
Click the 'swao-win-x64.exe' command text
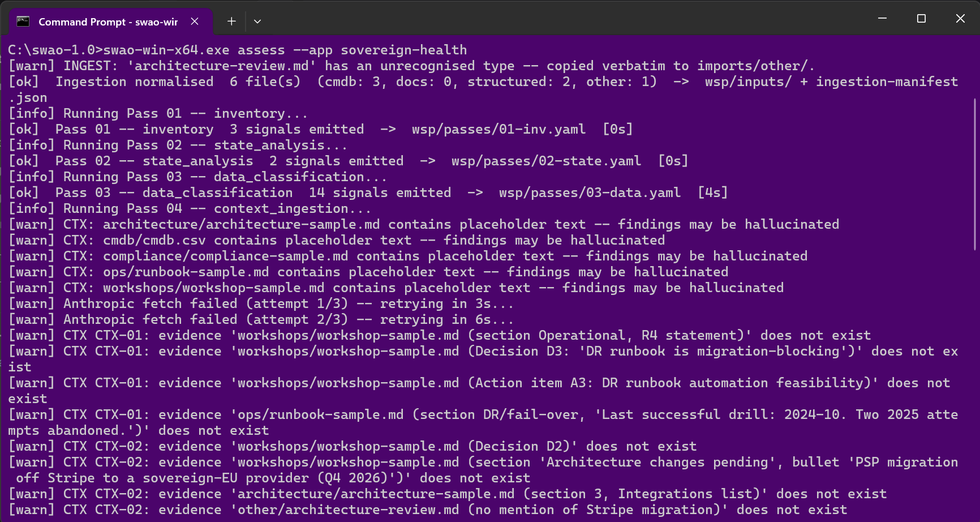click(166, 50)
